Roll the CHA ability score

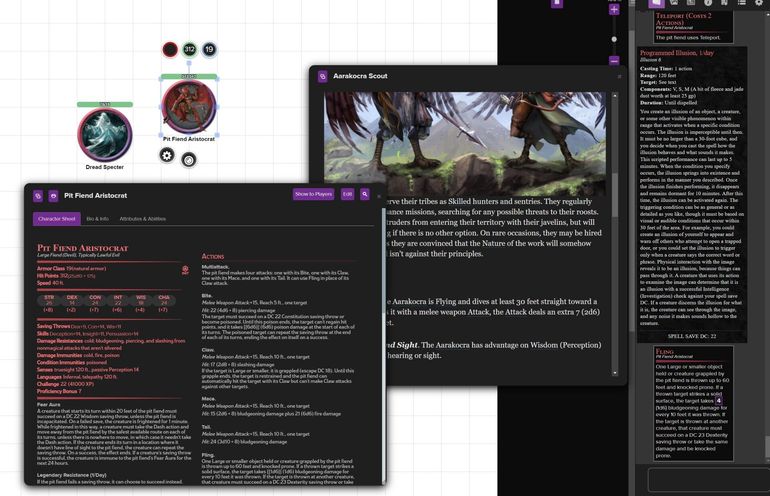pyautogui.click(x=164, y=303)
